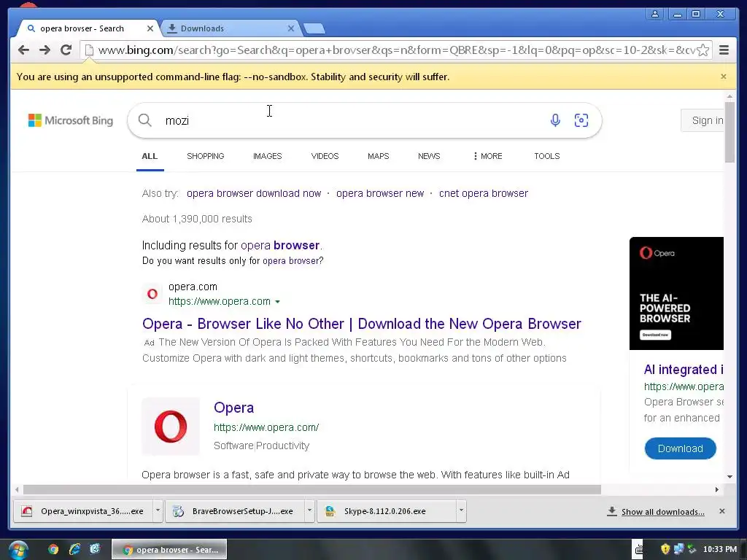747x560 pixels.
Task: Click the magnifier search icon in Bing box
Action: pos(145,120)
